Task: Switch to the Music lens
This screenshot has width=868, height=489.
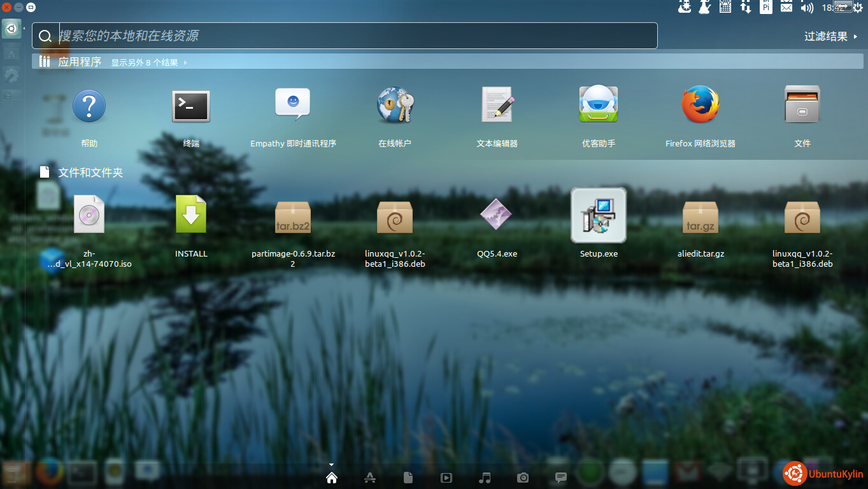Action: pos(485,478)
